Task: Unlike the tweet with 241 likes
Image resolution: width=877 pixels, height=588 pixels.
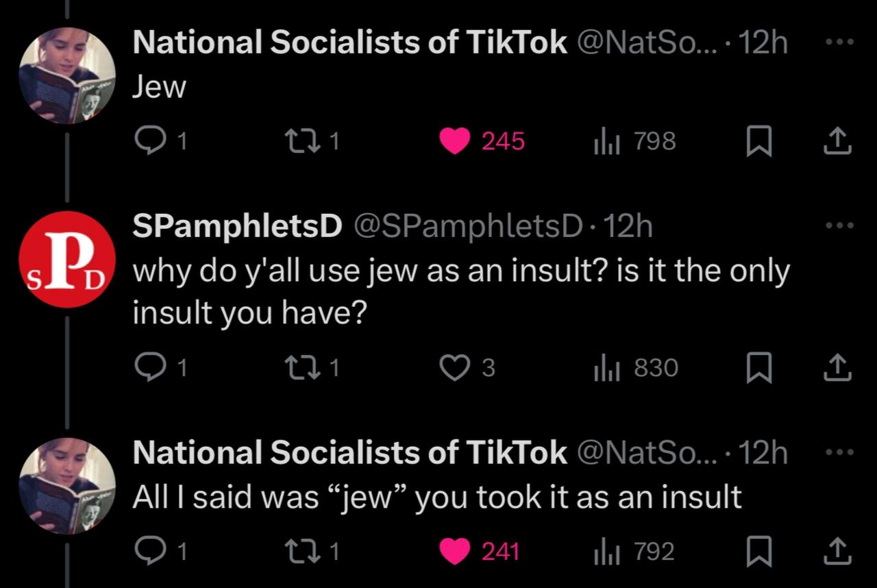Action: [455, 551]
